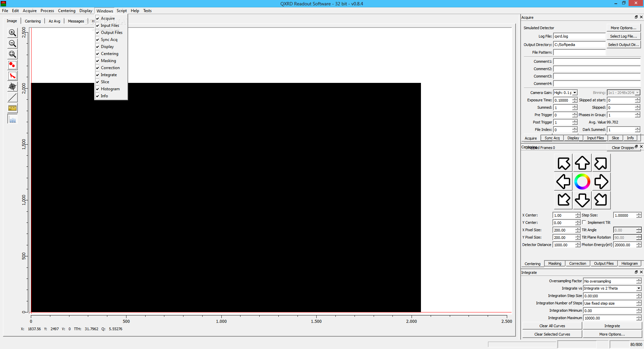Enable the Implement Tilt checkbox
The image size is (644, 349).
[584, 222]
